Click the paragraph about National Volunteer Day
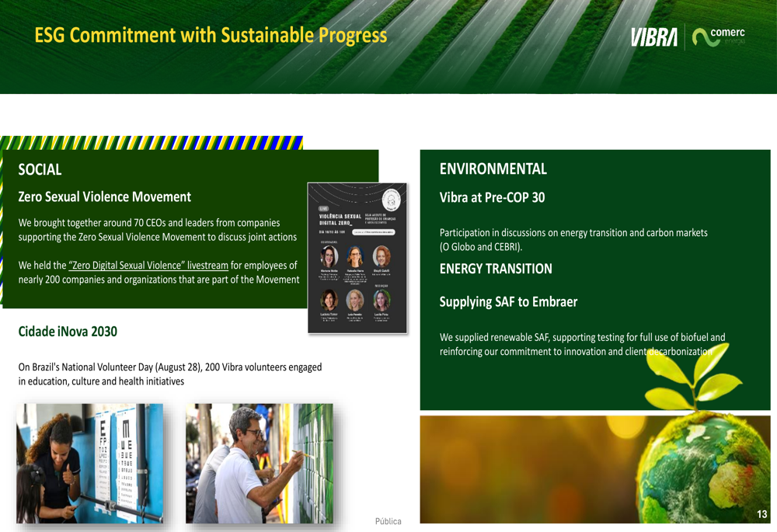Viewport: 777px width, 532px height. pos(169,374)
